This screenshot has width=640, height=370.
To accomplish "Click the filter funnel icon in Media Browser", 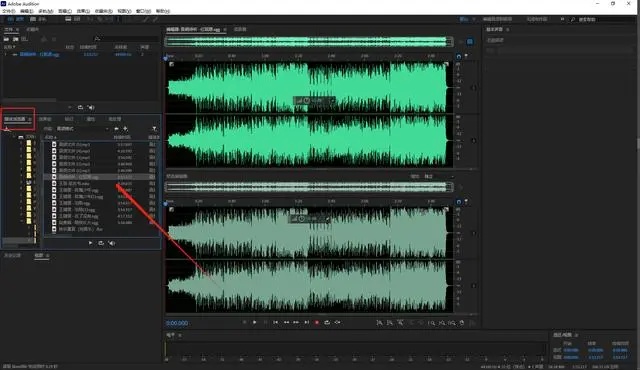I will (x=154, y=129).
